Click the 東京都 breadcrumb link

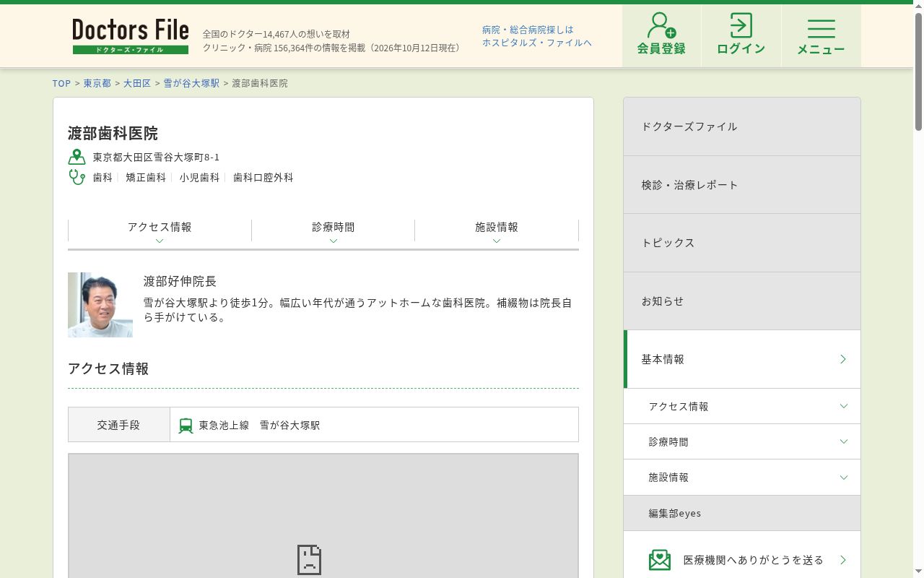(97, 83)
